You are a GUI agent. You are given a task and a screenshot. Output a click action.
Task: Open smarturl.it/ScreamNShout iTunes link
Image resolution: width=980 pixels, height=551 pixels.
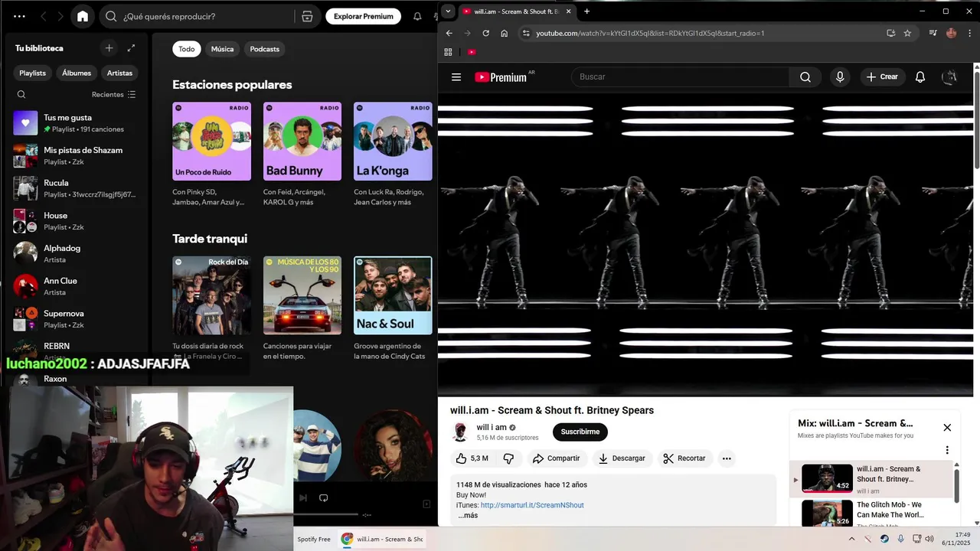532,505
